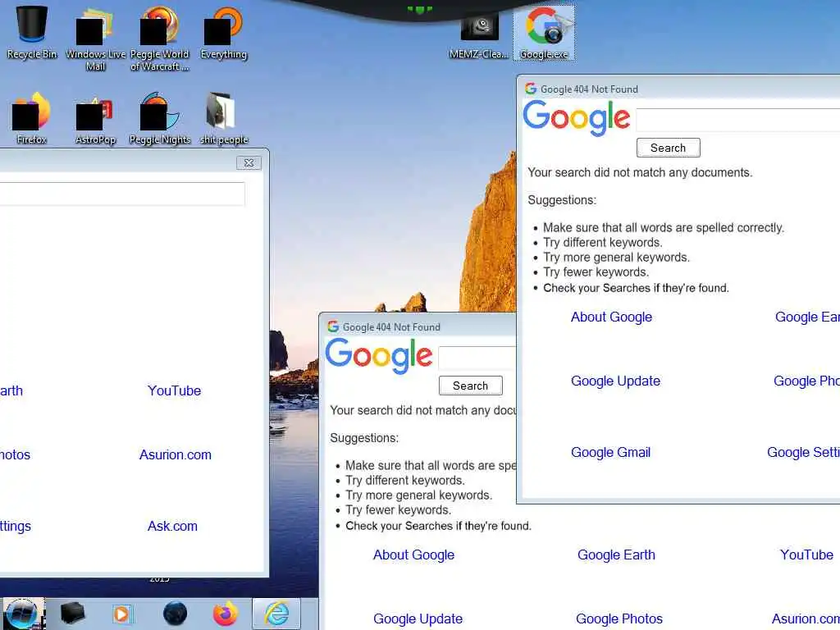The width and height of the screenshot is (840, 630).
Task: Open About Google in upper right window
Action: click(x=611, y=317)
